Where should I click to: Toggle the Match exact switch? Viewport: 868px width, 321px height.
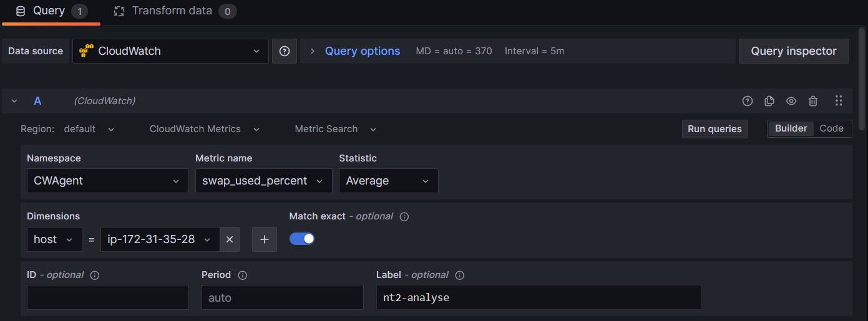(302, 239)
